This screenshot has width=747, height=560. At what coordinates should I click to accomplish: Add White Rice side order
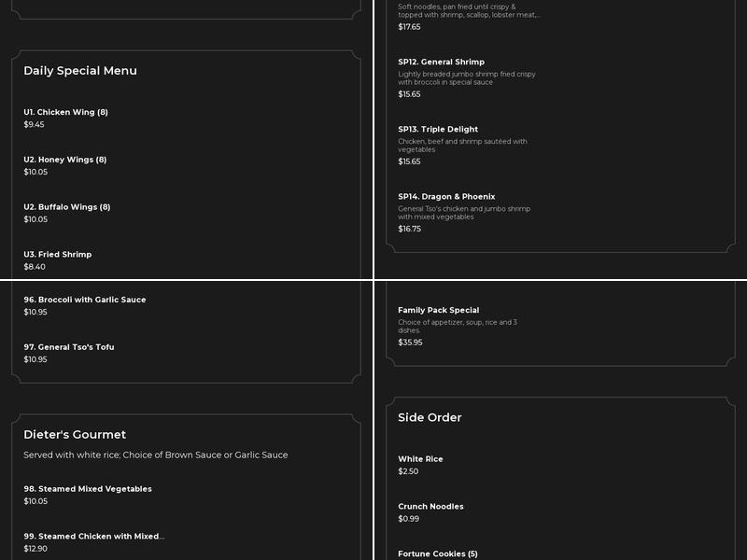click(x=420, y=459)
